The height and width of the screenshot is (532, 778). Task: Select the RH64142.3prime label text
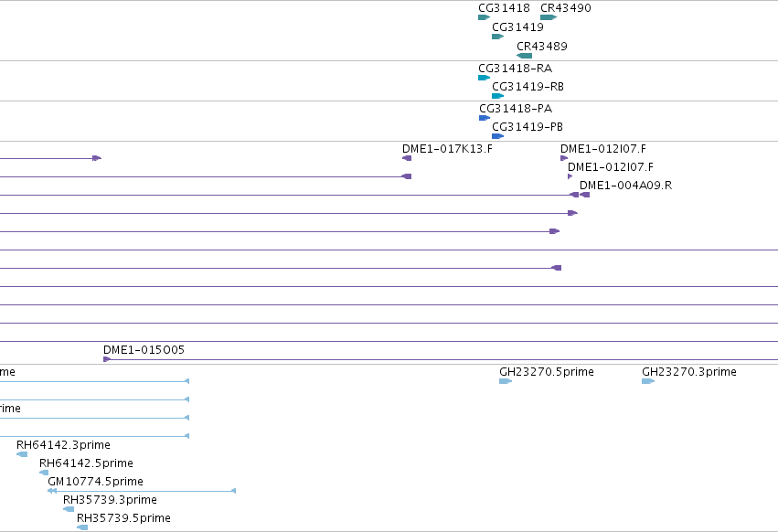[63, 444]
